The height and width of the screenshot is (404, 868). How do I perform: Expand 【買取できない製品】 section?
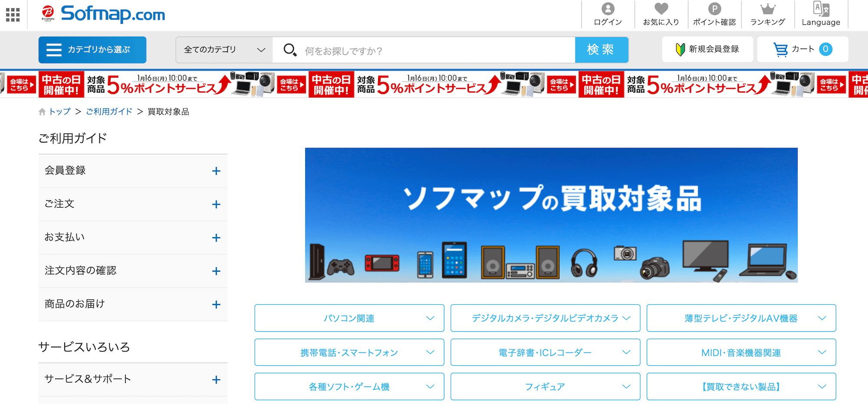point(741,387)
